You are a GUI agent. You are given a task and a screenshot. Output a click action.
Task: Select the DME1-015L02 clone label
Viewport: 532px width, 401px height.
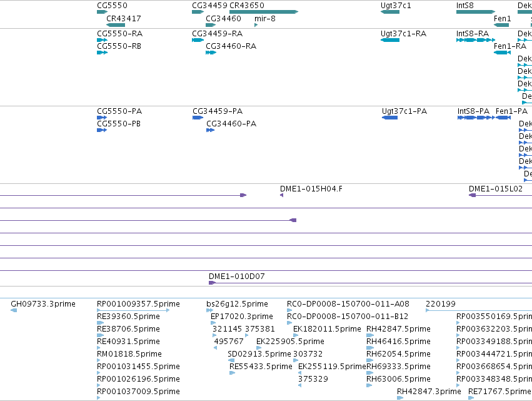coord(496,189)
